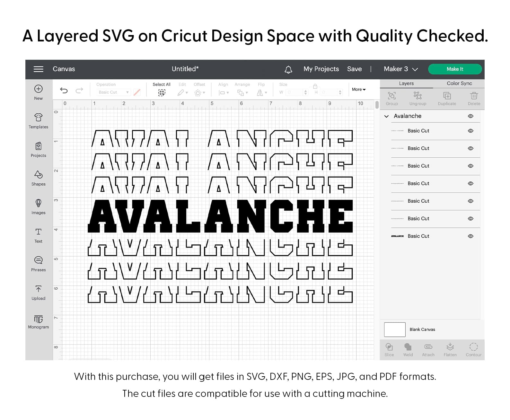Screen dimensions: 510x420
Task: Select the AVALANCHE layer thumbnail
Action: 397,236
